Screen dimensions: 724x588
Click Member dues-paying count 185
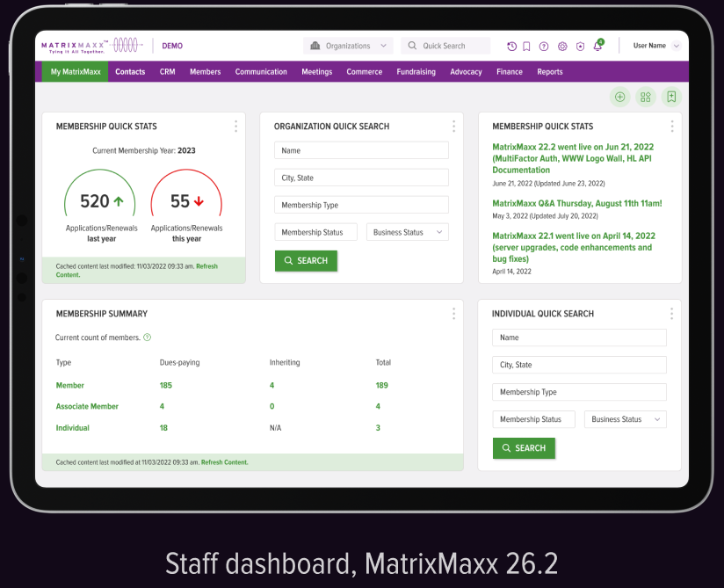[166, 385]
